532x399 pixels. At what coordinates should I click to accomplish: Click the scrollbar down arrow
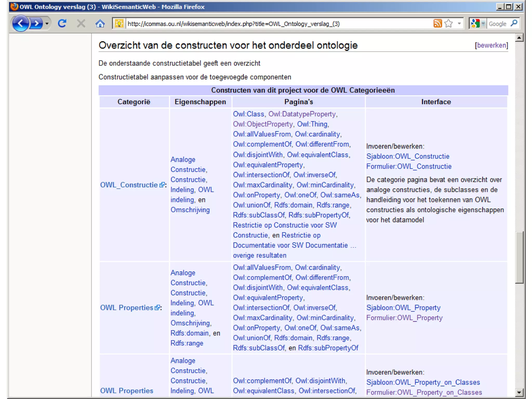tap(519, 392)
